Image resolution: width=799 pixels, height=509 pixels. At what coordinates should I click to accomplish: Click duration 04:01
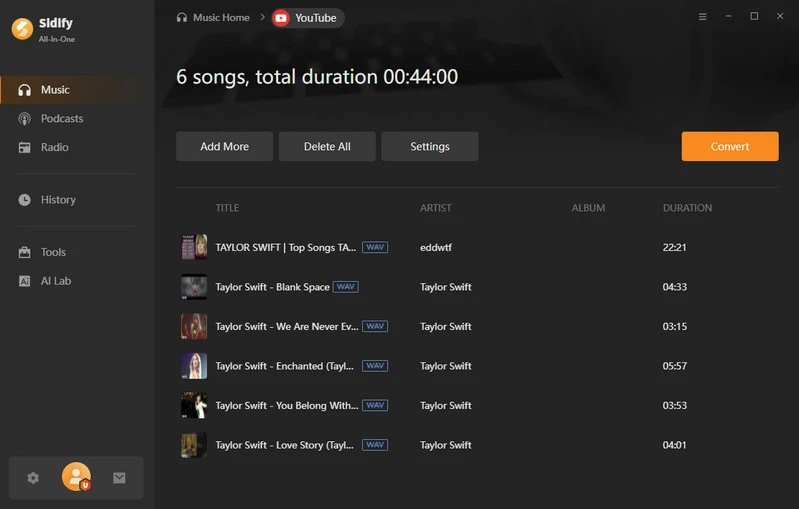coord(674,445)
